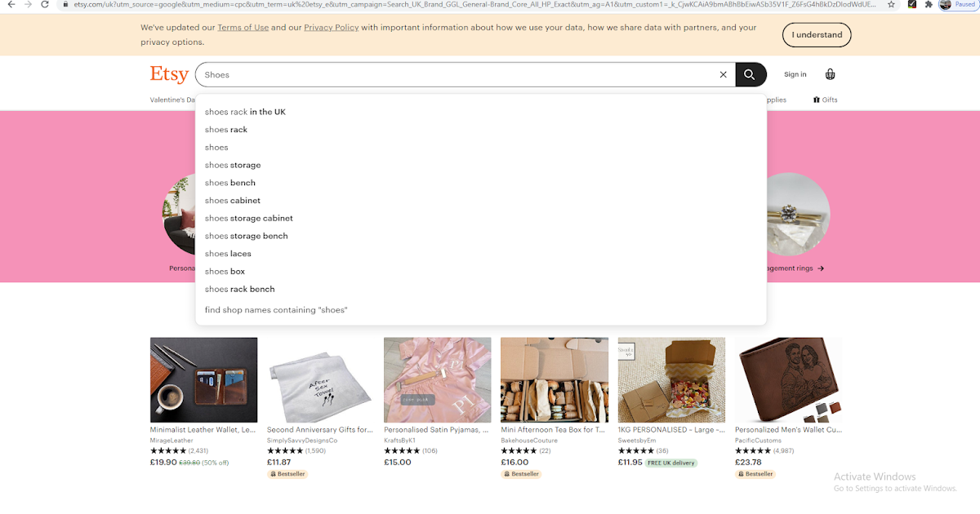Open browser extensions puzzle icon
This screenshot has width=980, height=514.
[929, 4]
